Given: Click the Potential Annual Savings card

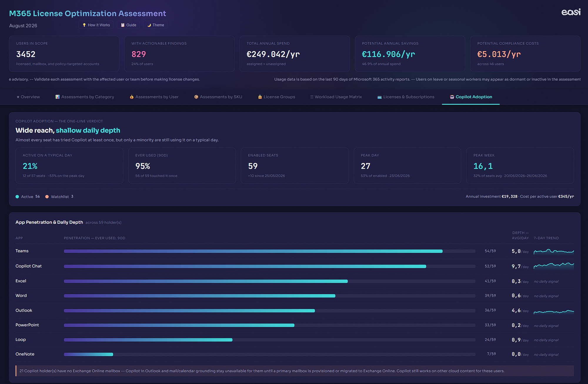Looking at the screenshot, I should [410, 54].
